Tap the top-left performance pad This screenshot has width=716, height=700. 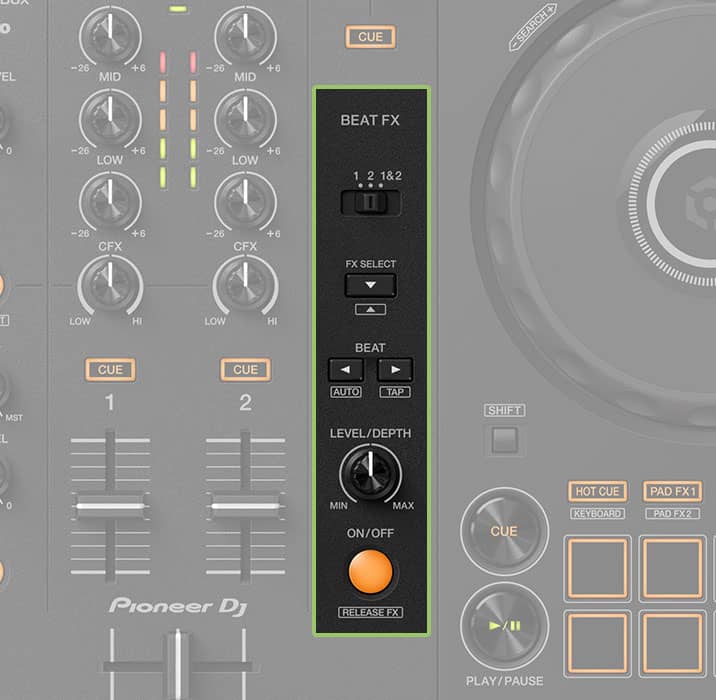click(x=597, y=568)
